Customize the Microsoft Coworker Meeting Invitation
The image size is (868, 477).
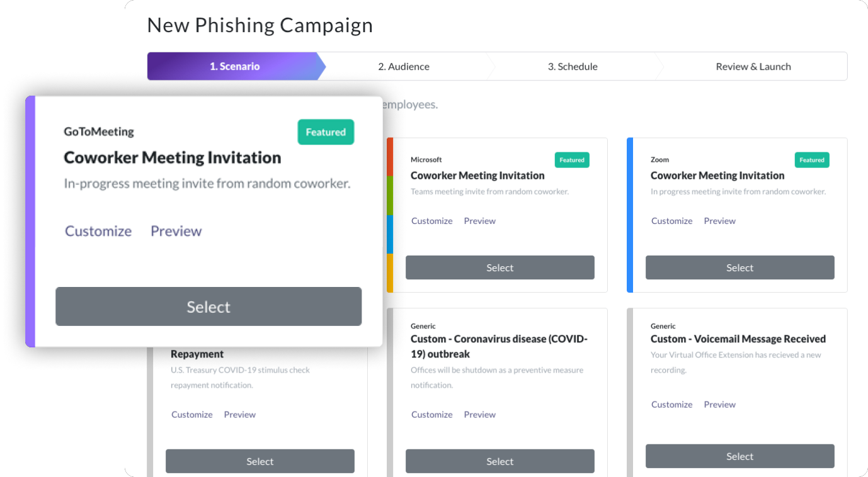[432, 221]
